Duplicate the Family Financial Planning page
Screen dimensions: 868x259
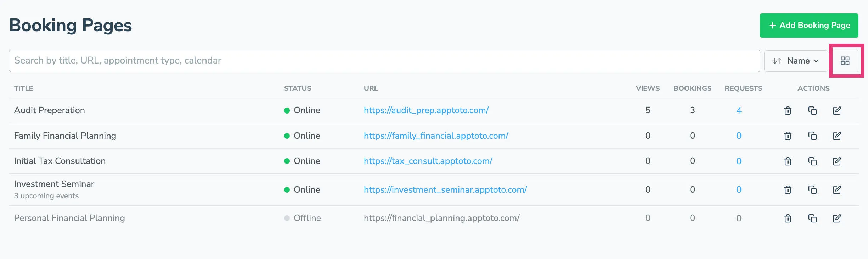pyautogui.click(x=812, y=136)
